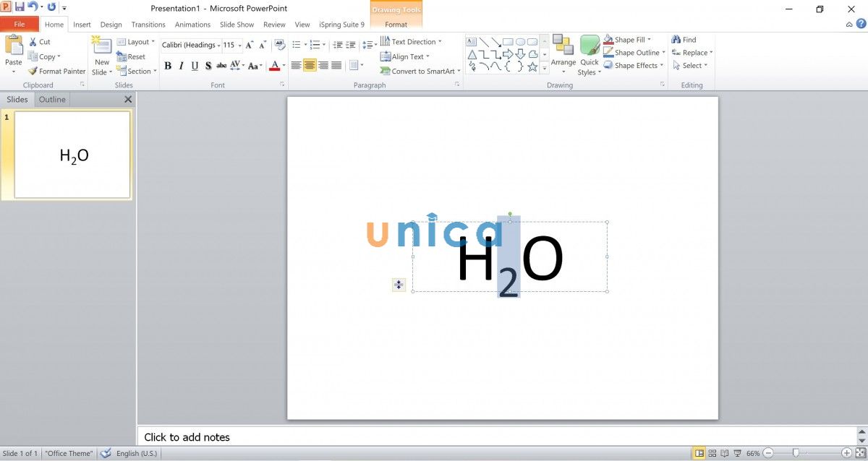
Task: Open the Layout dropdown
Action: 136,41
